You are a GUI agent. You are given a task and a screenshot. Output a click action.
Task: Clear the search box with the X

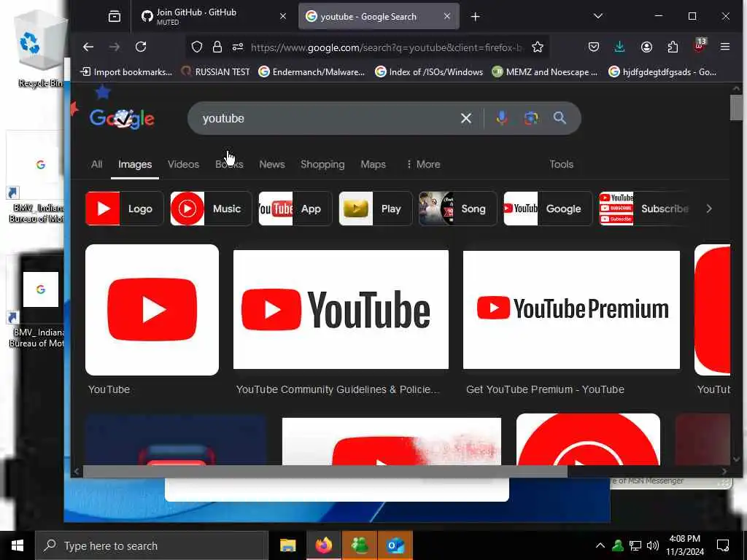pos(466,118)
